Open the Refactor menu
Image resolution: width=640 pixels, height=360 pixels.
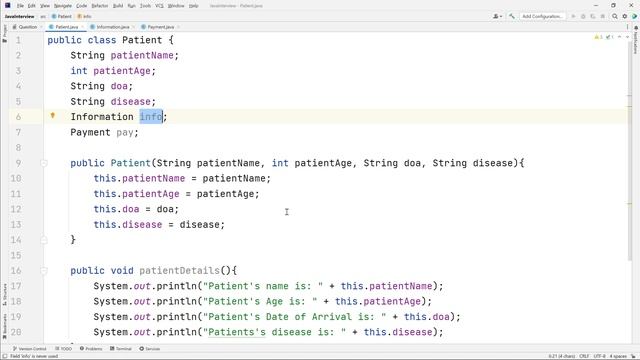[100, 6]
